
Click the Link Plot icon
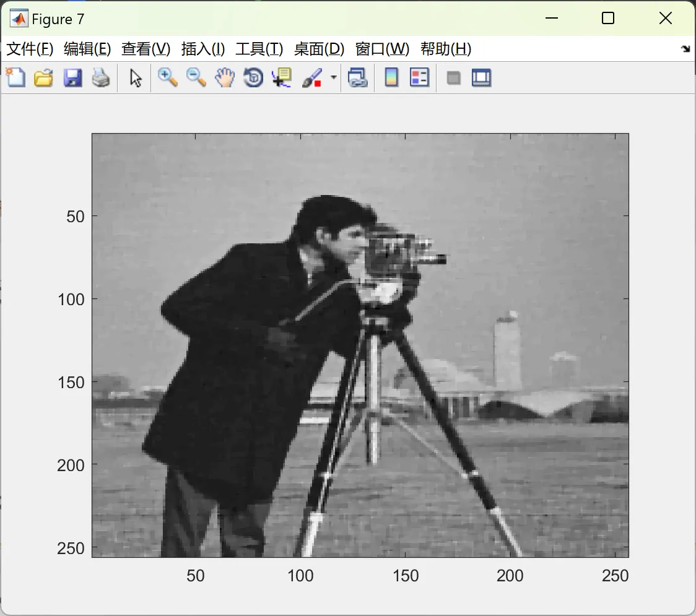point(358,77)
